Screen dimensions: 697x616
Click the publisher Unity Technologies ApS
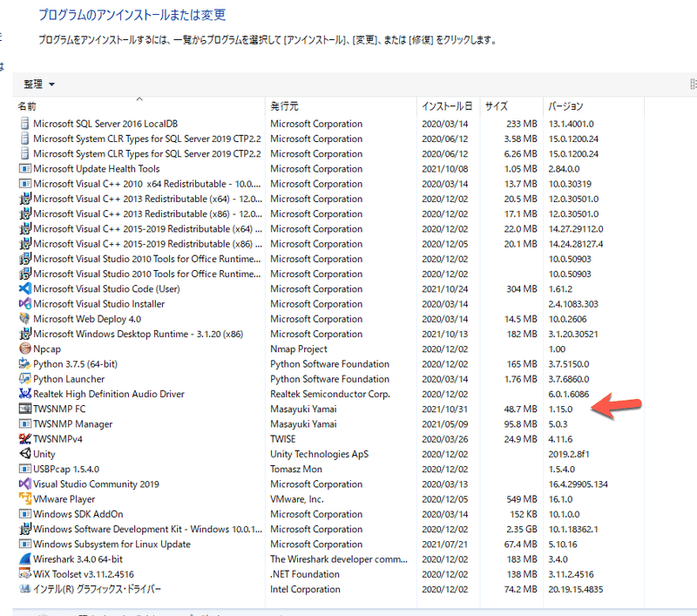pos(319,454)
